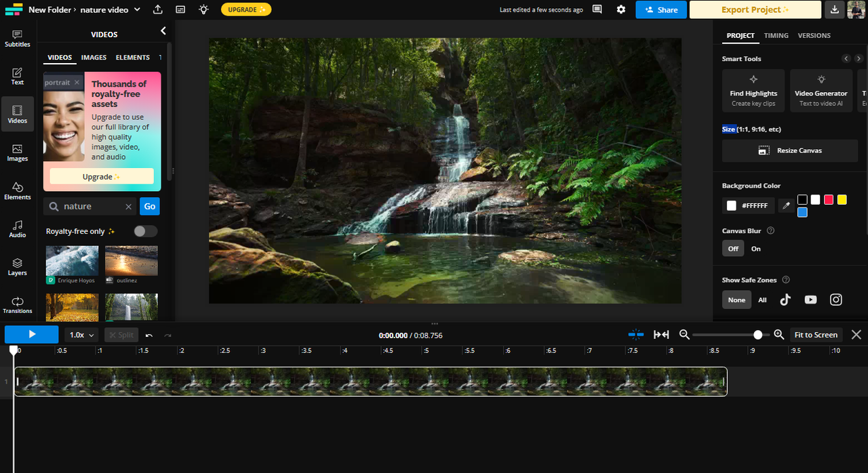
Task: Open the Subtitles panel in sidebar
Action: [x=18, y=38]
